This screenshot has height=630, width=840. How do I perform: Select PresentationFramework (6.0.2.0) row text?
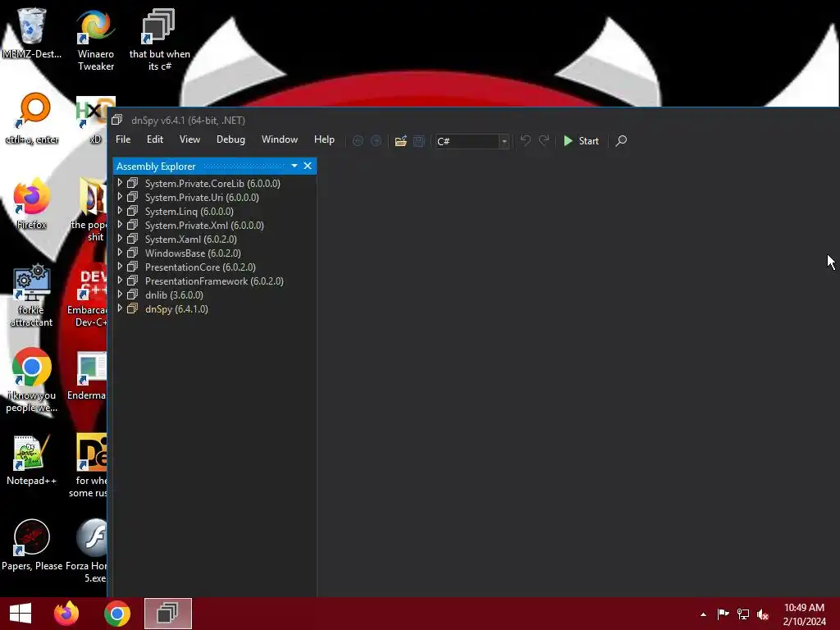pyautogui.click(x=214, y=281)
